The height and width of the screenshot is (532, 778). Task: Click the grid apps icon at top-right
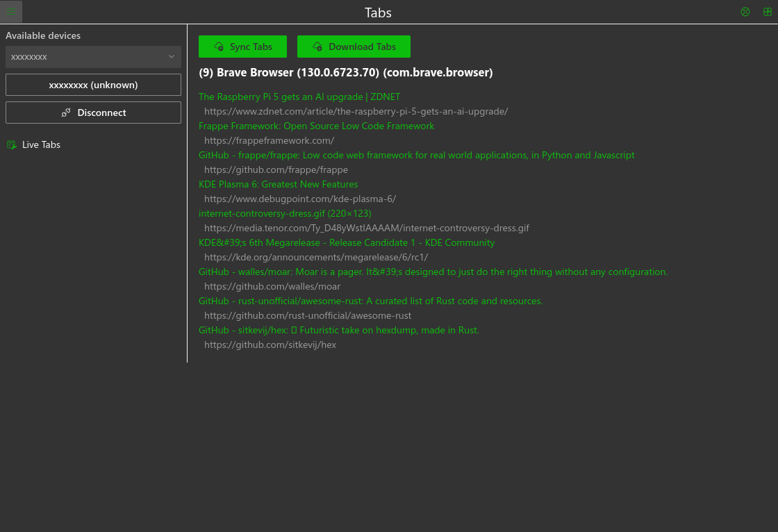coord(767,12)
